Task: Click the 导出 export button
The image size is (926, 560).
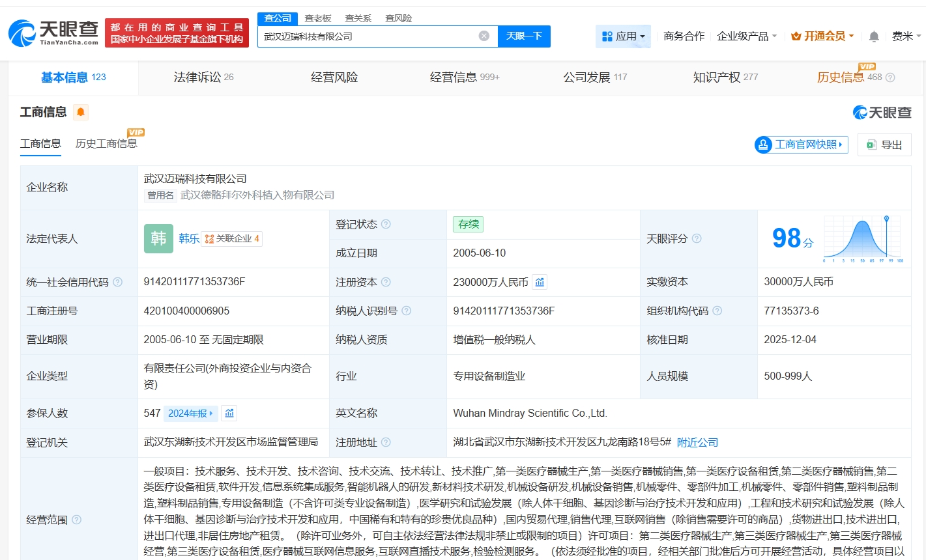Action: click(x=884, y=145)
